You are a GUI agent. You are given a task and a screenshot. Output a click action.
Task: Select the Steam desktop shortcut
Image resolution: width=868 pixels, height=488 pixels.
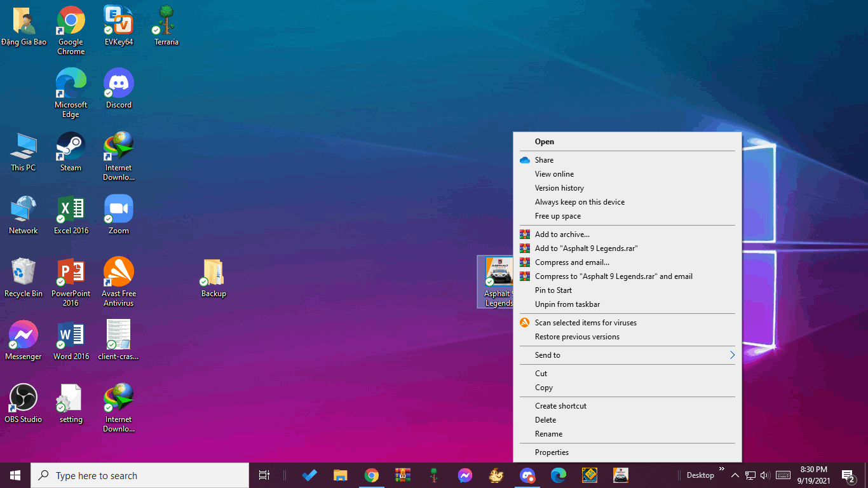pyautogui.click(x=71, y=152)
